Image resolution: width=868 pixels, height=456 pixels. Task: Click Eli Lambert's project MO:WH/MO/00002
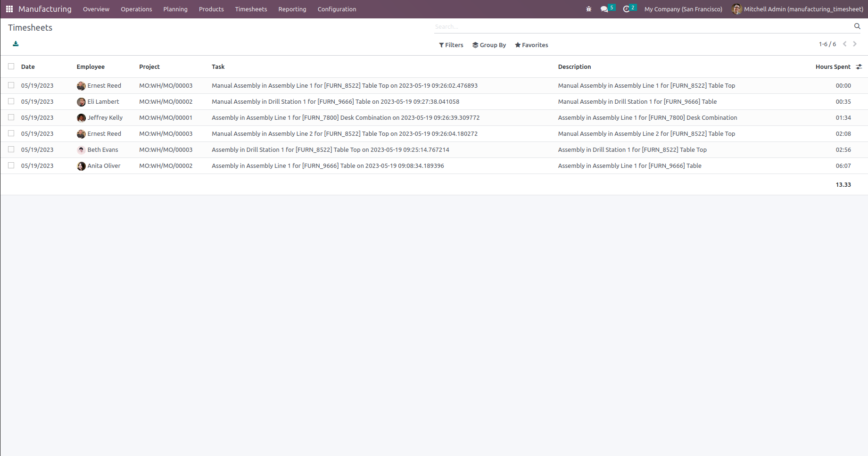pyautogui.click(x=166, y=102)
